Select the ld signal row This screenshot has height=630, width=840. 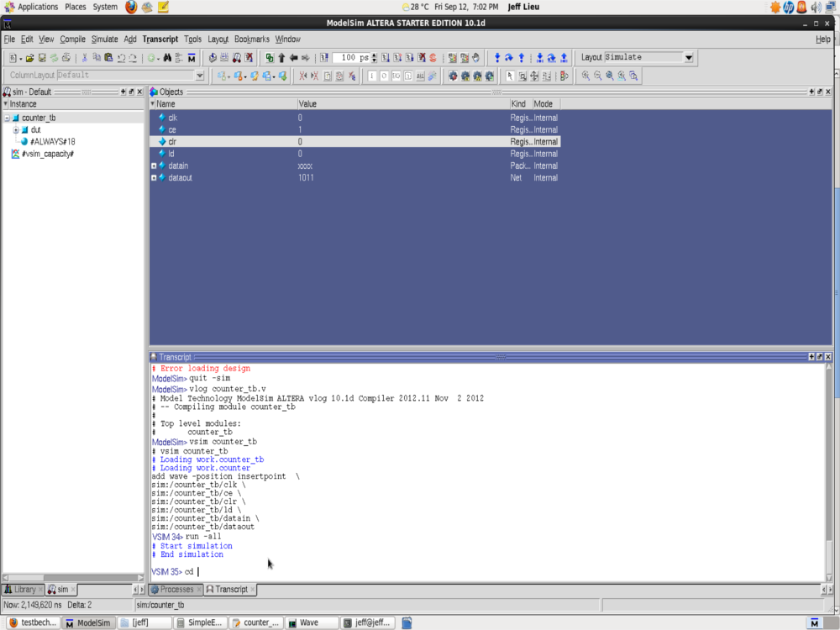[355, 154]
